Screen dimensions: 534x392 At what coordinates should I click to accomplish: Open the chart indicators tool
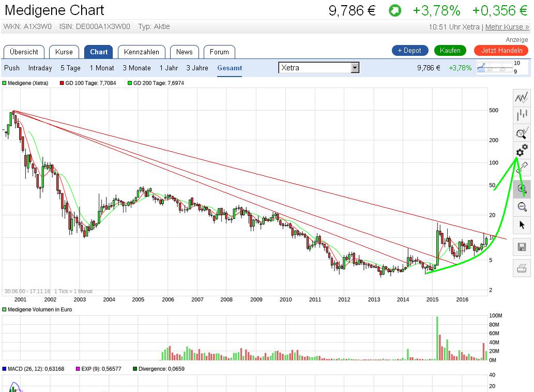pos(522,97)
